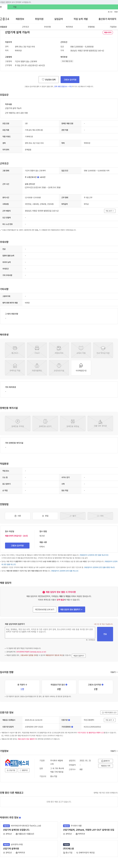Click the 관심정보 등록 heart button
Viewport: 118px width, 868px height.
pos(49,79)
